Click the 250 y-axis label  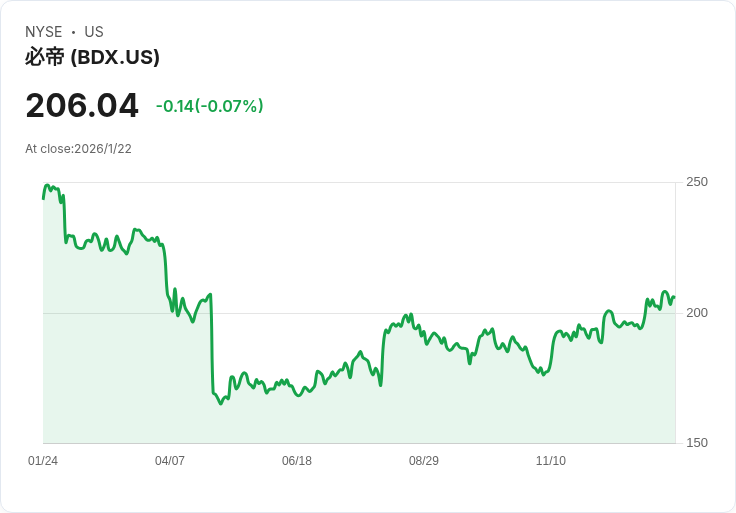tap(696, 182)
